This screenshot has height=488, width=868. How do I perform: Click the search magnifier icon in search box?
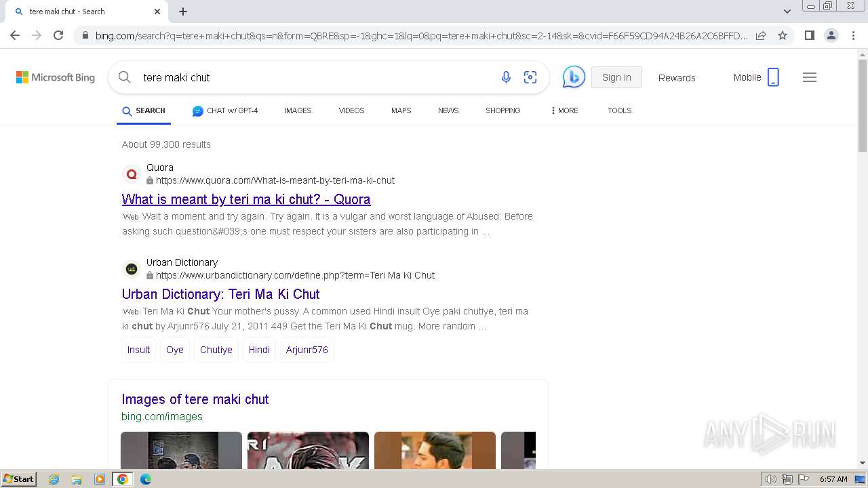125,77
